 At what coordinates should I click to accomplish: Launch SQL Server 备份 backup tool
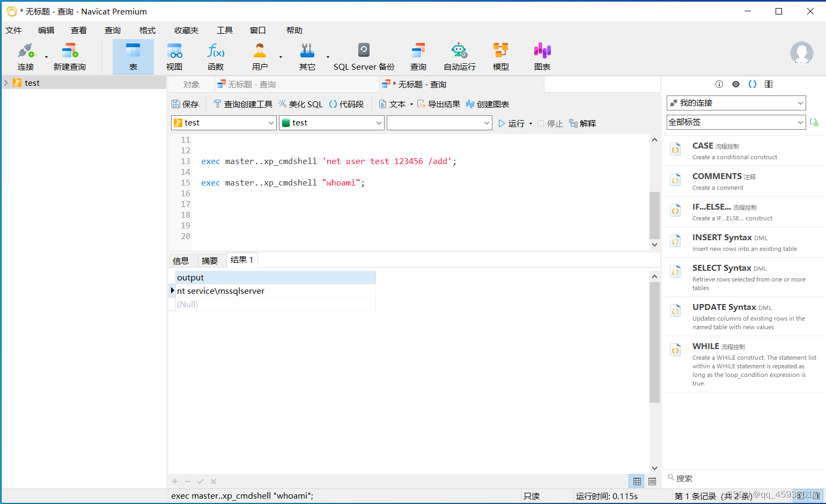click(x=364, y=56)
